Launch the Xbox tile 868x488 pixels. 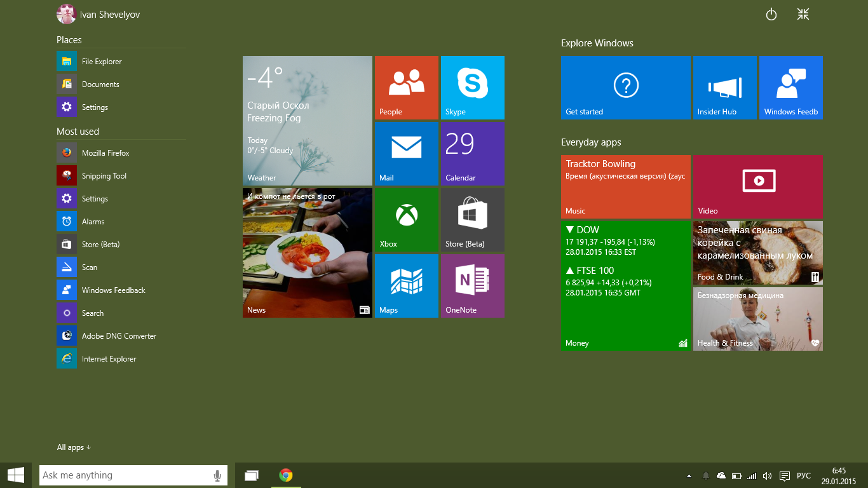pyautogui.click(x=407, y=220)
